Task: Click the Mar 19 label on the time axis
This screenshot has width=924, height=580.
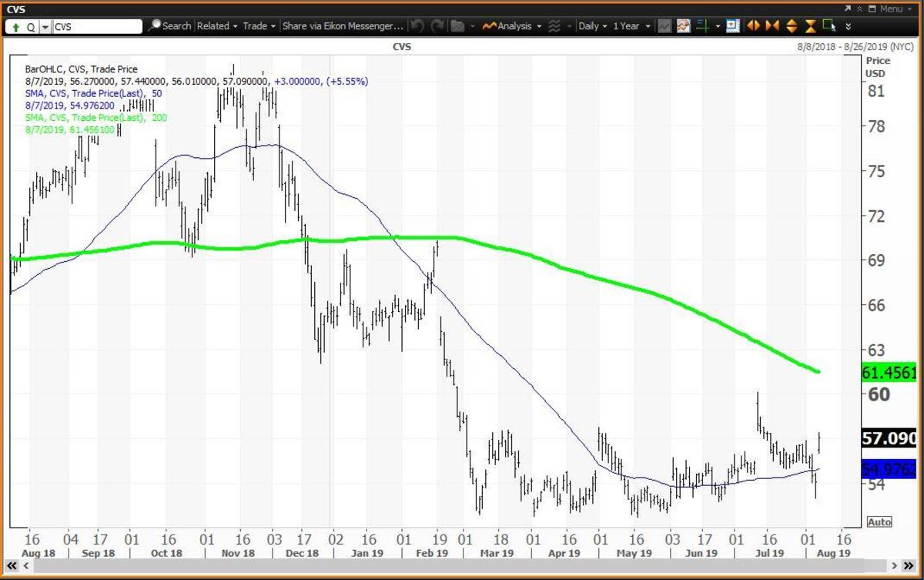Action: pos(497,553)
